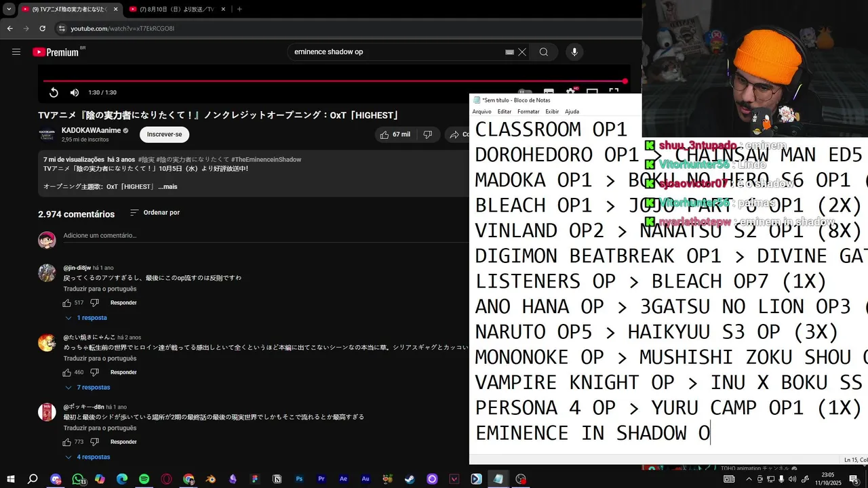Screen dimensions: 868x488
Task: Open the browser tab search dropdown
Action: click(9, 9)
